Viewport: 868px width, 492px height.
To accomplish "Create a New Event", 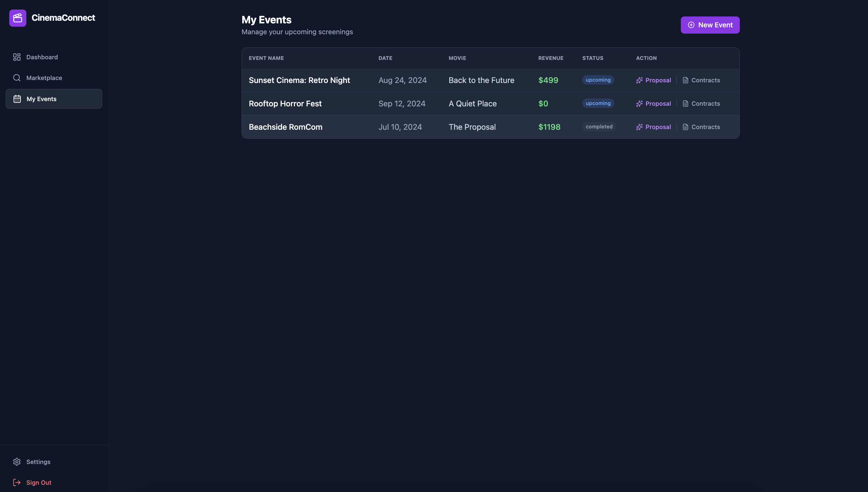I will 710,25.
